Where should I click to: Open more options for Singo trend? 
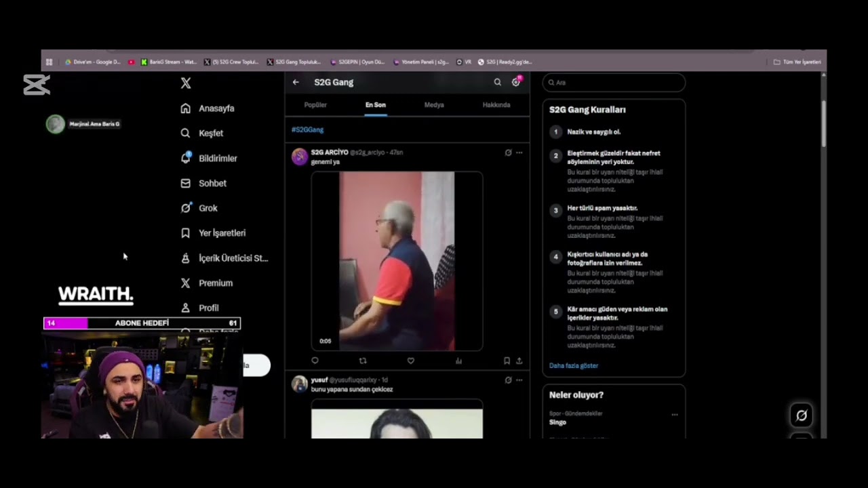coord(674,414)
